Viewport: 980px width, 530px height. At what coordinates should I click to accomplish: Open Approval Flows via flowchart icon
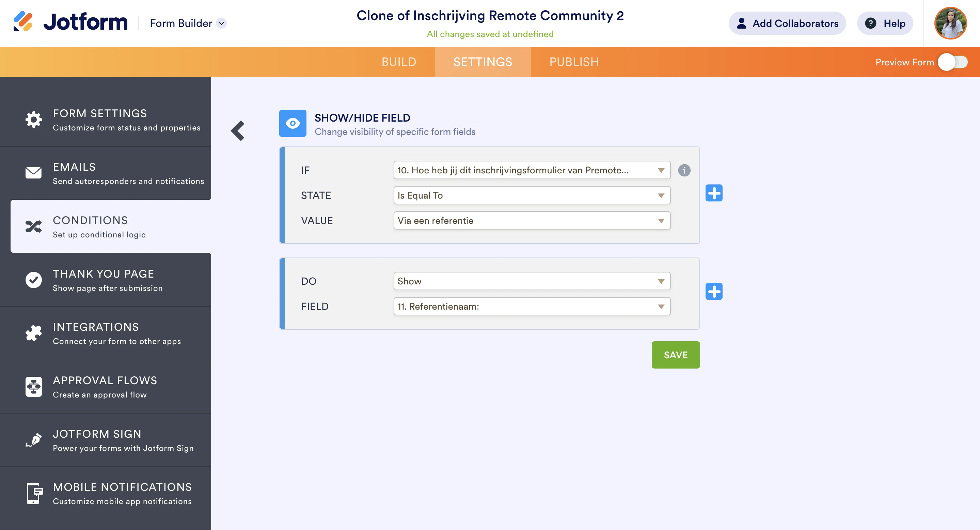pyautogui.click(x=33, y=387)
